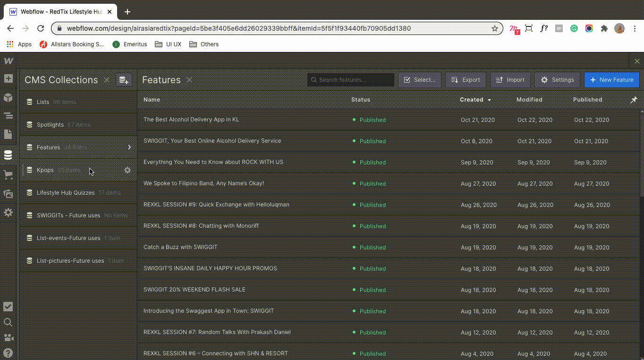
Task: Sort table by Name column header
Action: [152, 100]
